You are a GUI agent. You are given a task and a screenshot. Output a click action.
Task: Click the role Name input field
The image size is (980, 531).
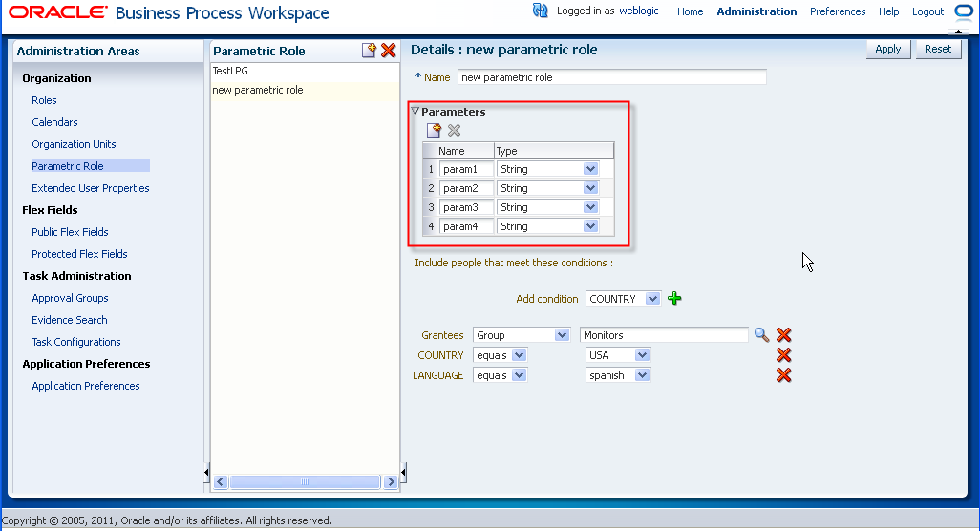pos(612,77)
